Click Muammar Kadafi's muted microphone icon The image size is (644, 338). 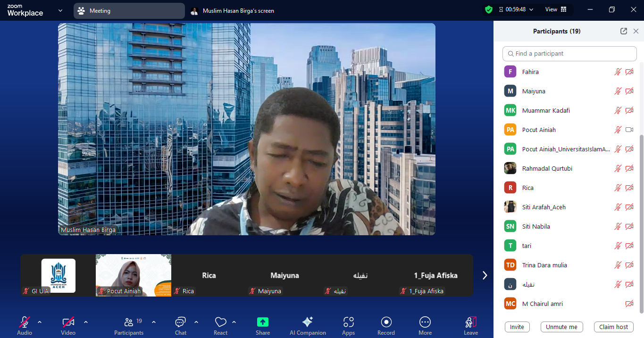618,110
